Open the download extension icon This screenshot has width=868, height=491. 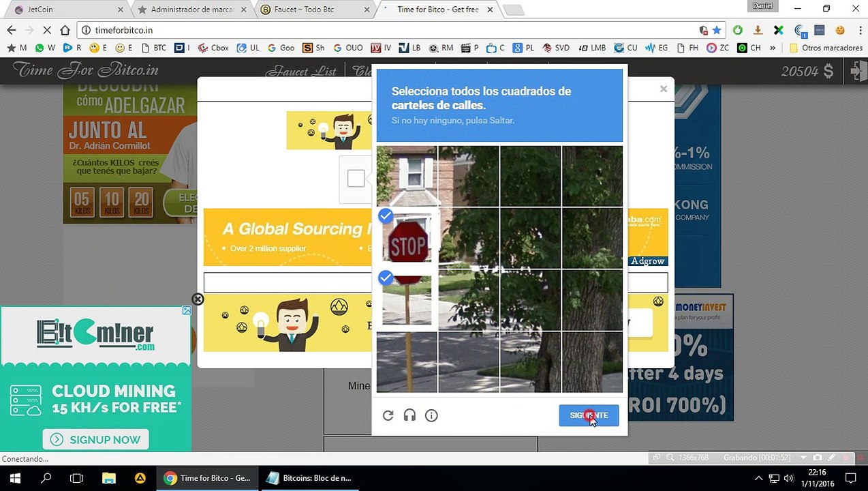coord(758,30)
